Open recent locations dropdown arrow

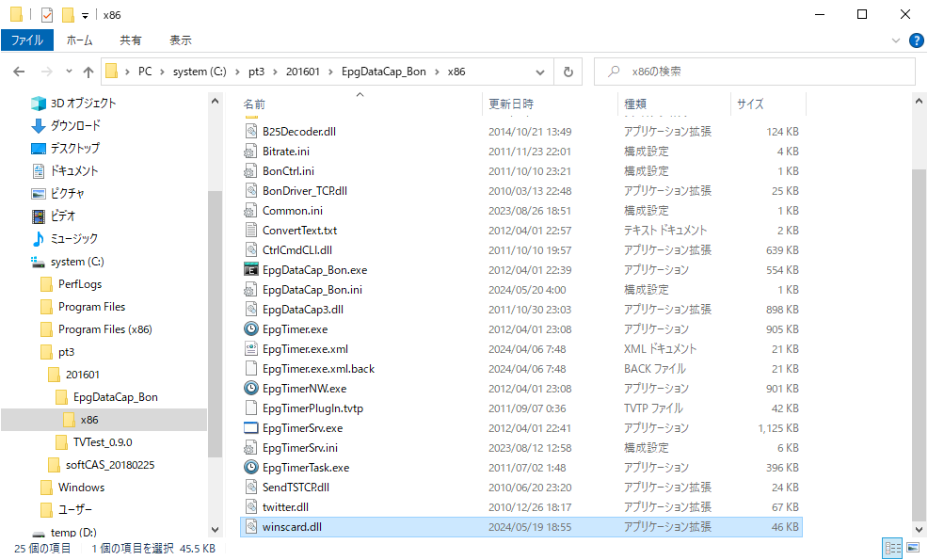pyautogui.click(x=70, y=72)
